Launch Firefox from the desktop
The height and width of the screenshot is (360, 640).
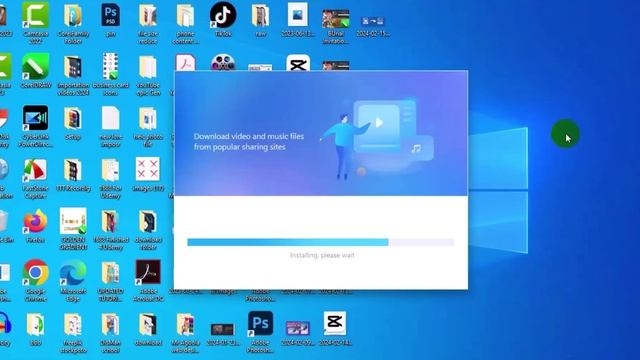coord(36,222)
